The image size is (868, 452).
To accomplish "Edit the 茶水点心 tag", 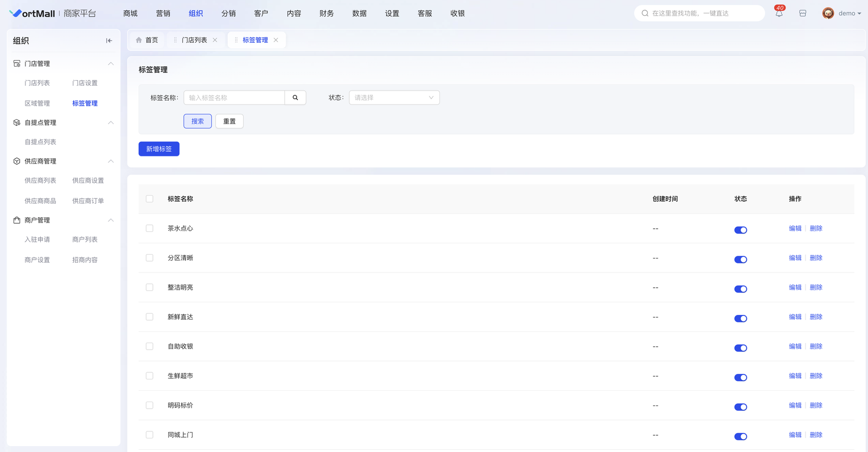I will 795,229.
